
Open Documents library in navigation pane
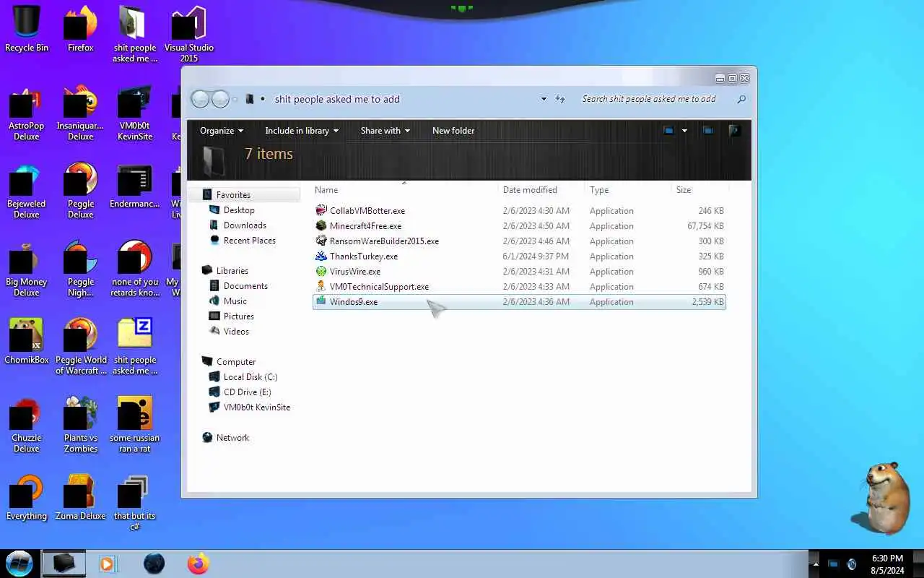coord(245,286)
